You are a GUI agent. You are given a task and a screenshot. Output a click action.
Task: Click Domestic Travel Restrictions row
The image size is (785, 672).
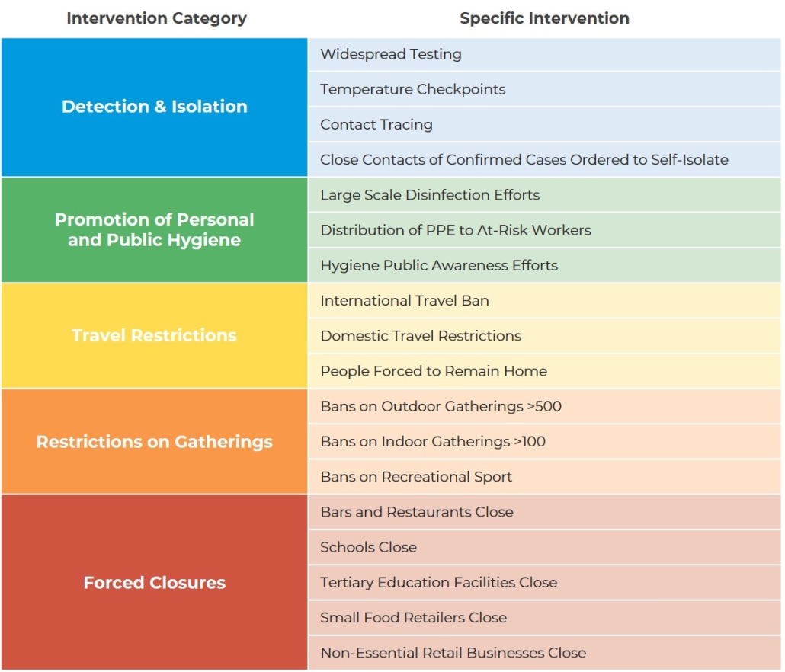[x=544, y=336]
